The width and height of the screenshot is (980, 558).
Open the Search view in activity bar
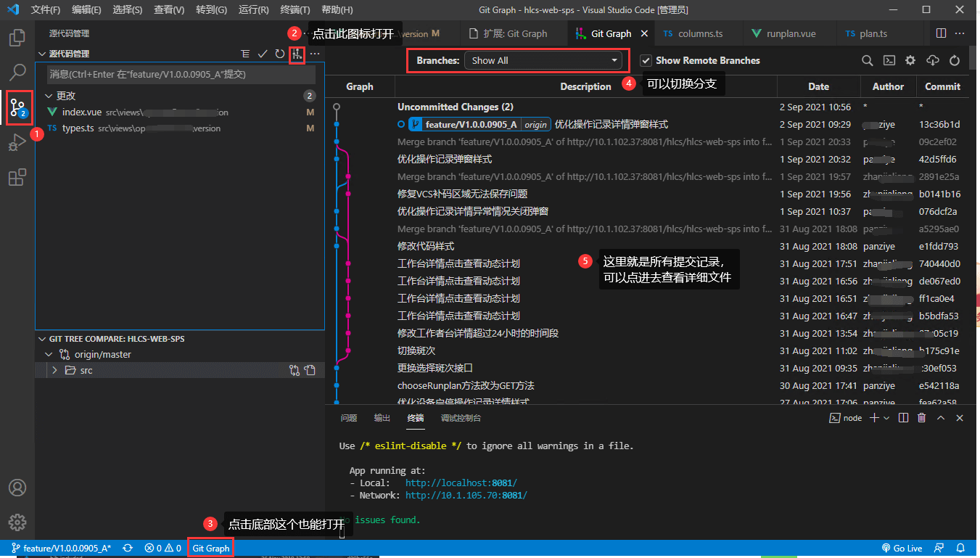click(17, 72)
